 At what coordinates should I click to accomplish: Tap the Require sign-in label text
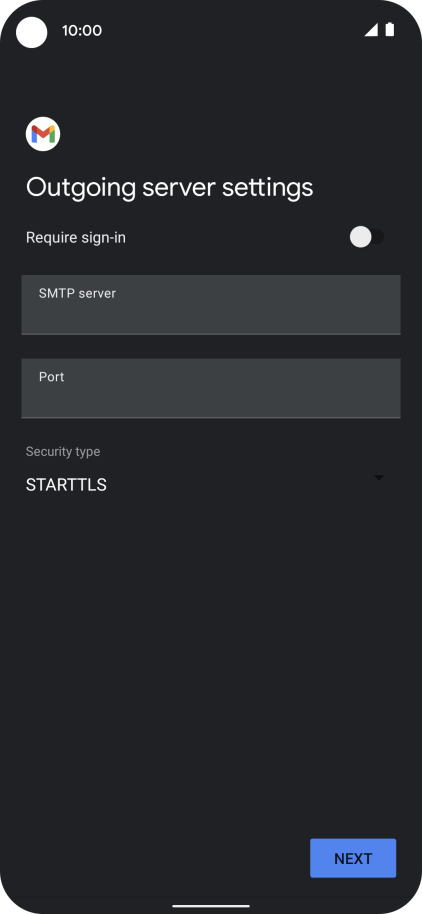76,238
